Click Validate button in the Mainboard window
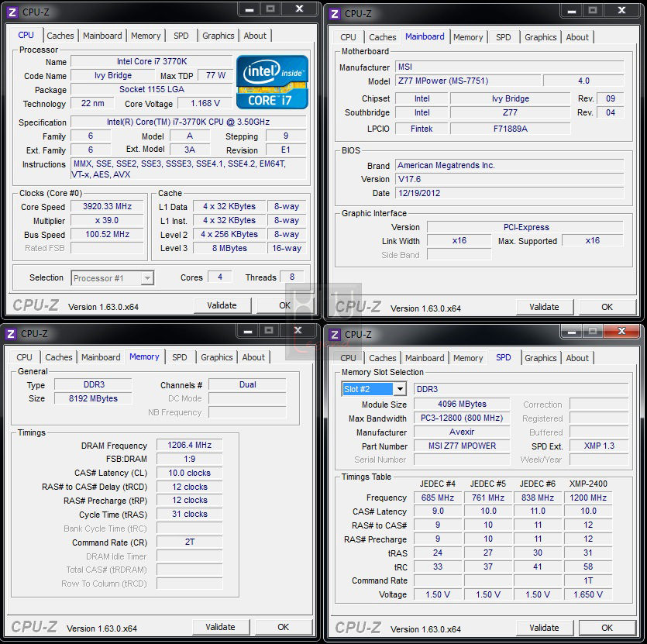The height and width of the screenshot is (644, 647). [544, 307]
